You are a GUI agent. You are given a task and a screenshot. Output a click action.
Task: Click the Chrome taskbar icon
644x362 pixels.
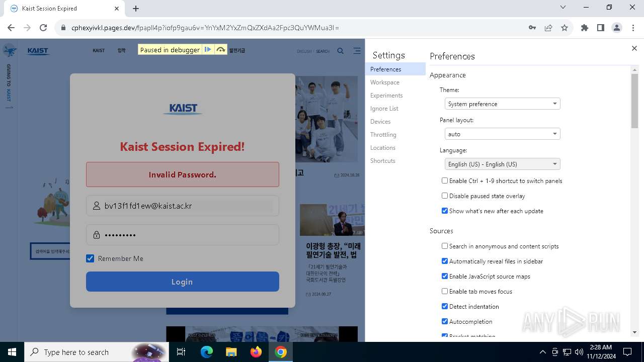[x=280, y=352]
